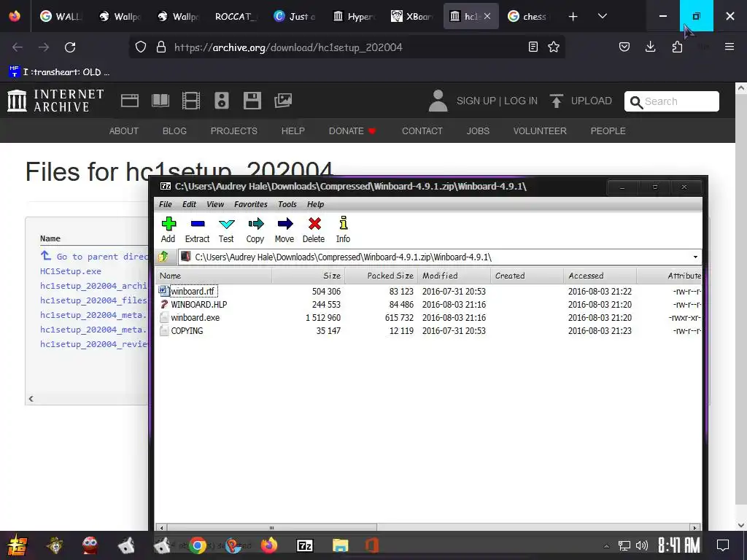This screenshot has width=747, height=560.
Task: Open the list all tabs dropdown
Action: coord(602,16)
